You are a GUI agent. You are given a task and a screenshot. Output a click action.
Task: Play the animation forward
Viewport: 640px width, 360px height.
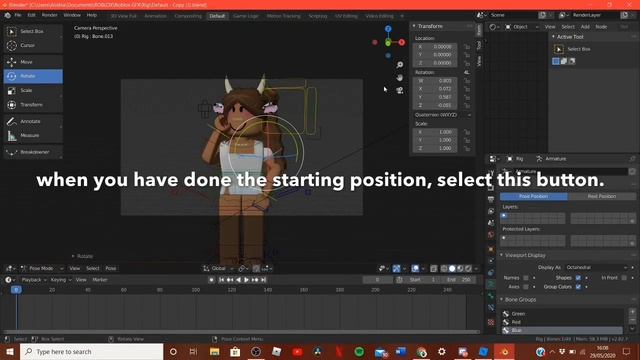point(247,280)
